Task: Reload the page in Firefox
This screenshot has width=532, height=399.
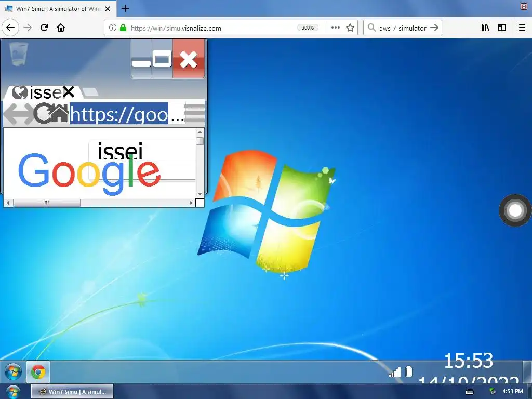Action: (44, 28)
